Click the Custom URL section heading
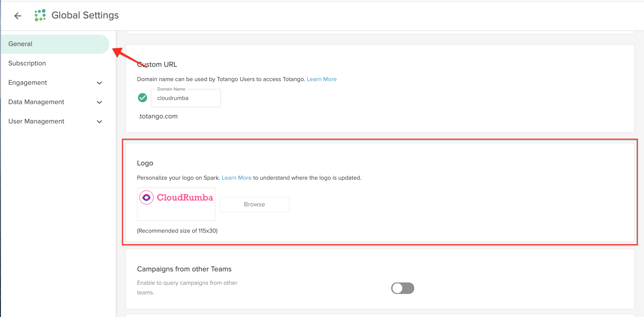 (x=157, y=65)
